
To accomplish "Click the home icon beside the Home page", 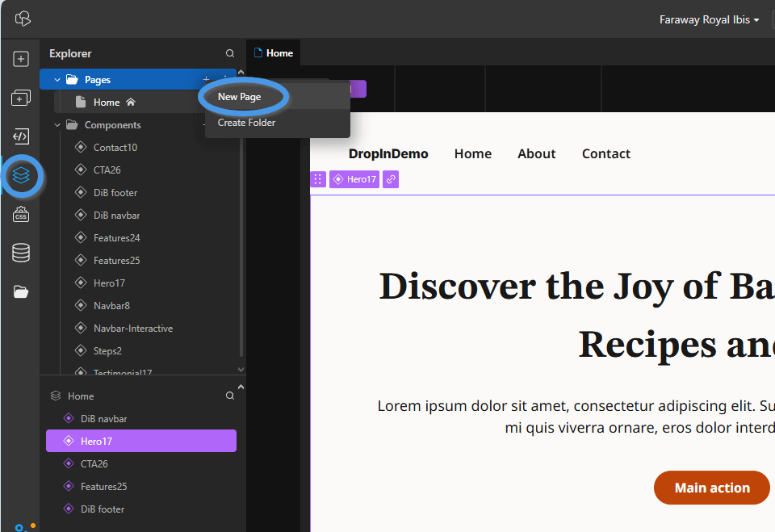I will point(131,102).
